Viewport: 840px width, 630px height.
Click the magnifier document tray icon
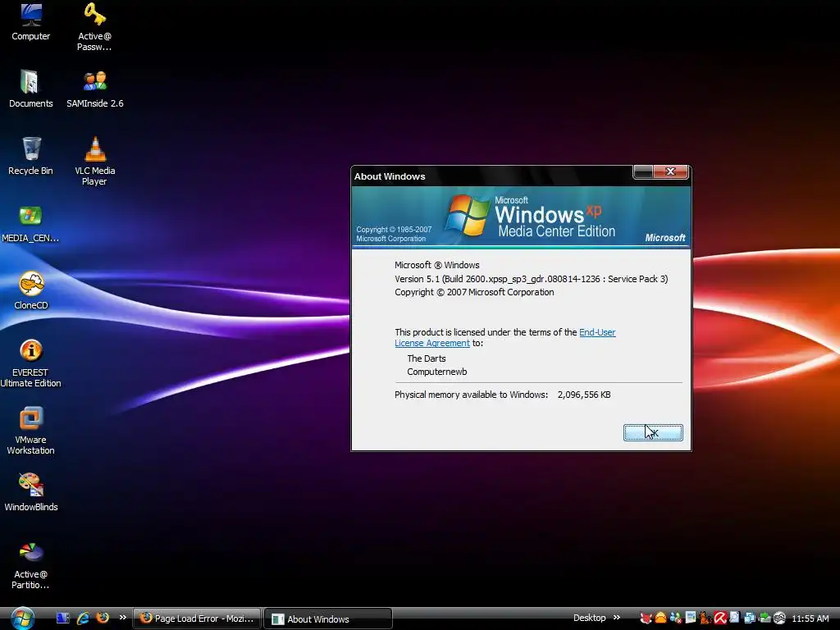pos(734,618)
